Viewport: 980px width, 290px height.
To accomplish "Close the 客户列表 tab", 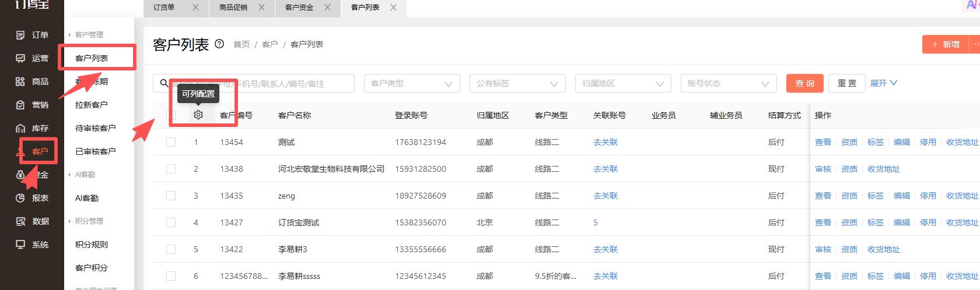I will [x=393, y=8].
